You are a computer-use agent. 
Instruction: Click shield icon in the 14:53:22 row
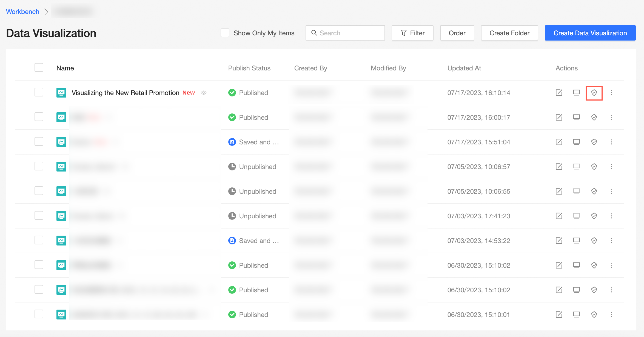(594, 241)
